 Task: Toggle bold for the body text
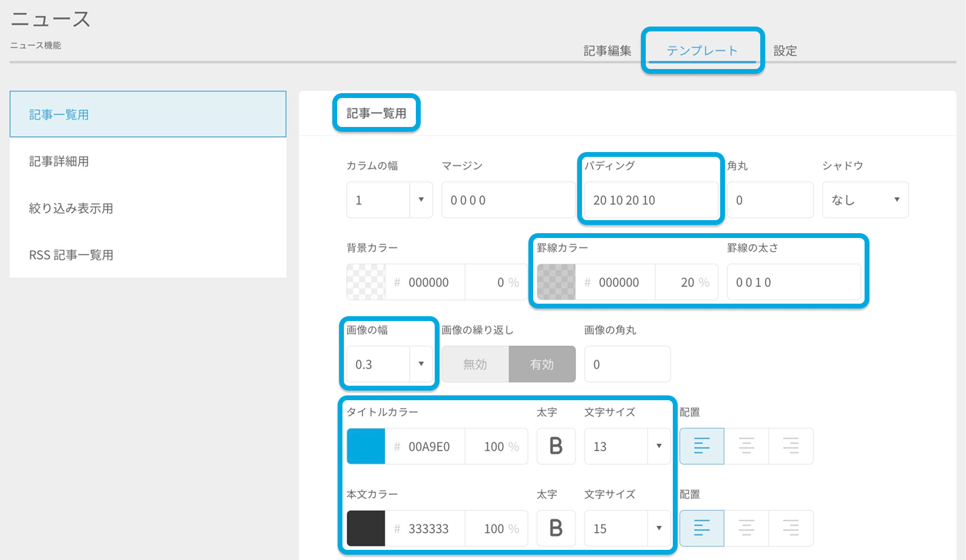(x=556, y=528)
